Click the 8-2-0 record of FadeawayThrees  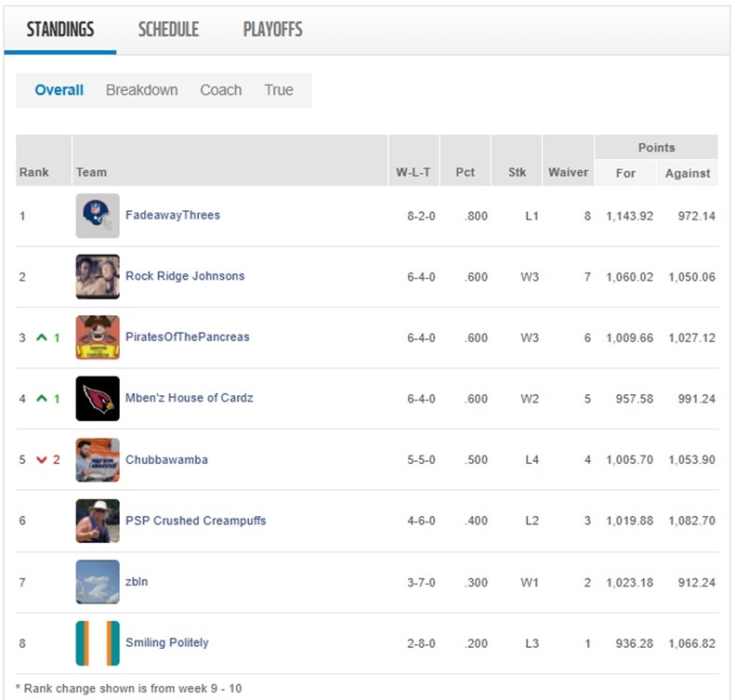click(421, 217)
